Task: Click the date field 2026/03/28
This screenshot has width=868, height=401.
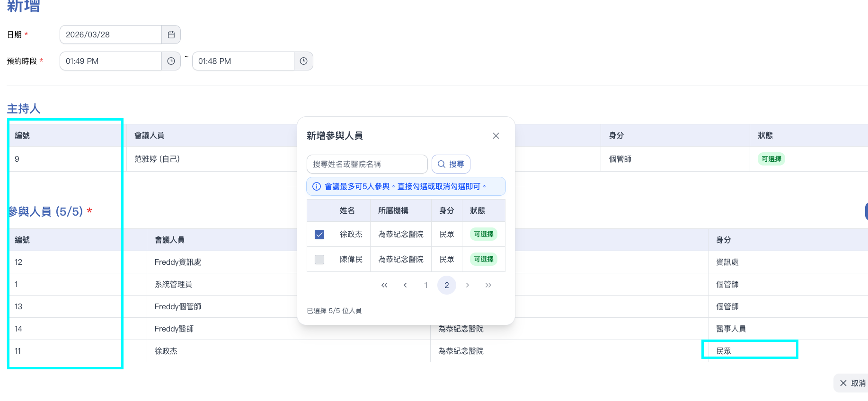Action: point(111,35)
